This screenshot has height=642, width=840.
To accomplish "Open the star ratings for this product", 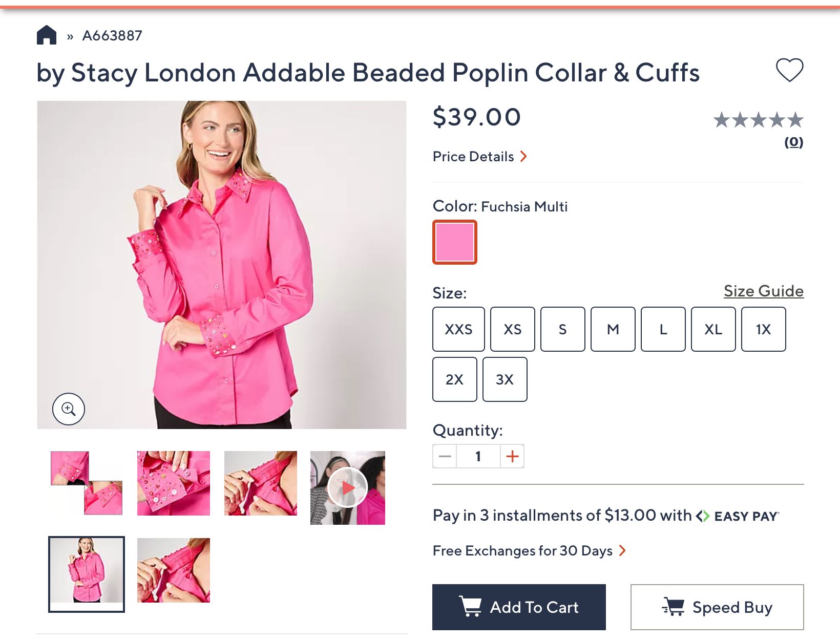I will pos(758,120).
